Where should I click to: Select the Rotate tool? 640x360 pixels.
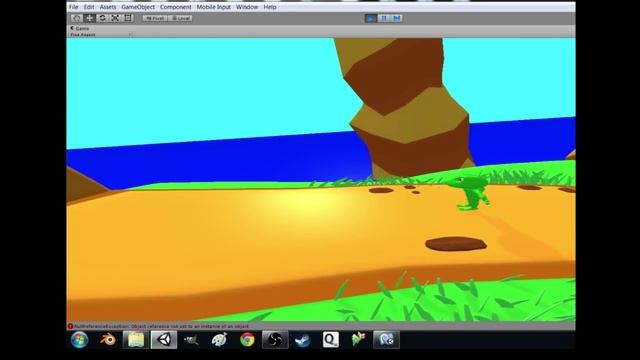[102, 18]
